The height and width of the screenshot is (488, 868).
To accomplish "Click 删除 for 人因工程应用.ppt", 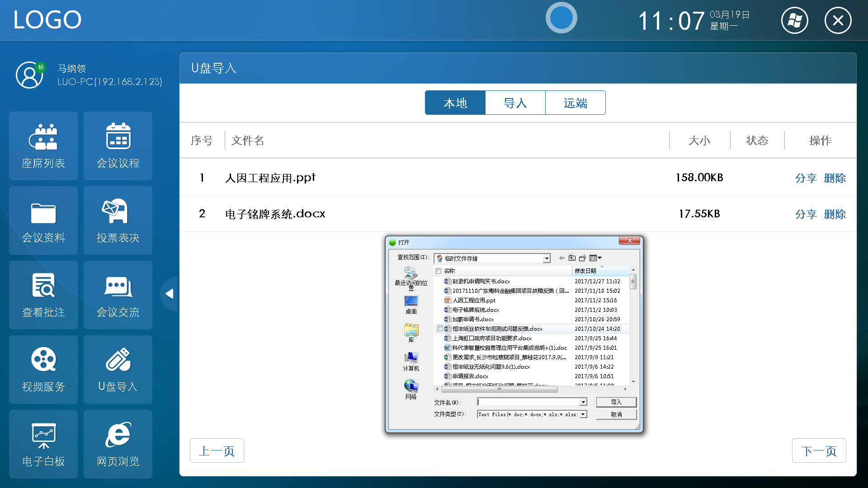I will [835, 178].
